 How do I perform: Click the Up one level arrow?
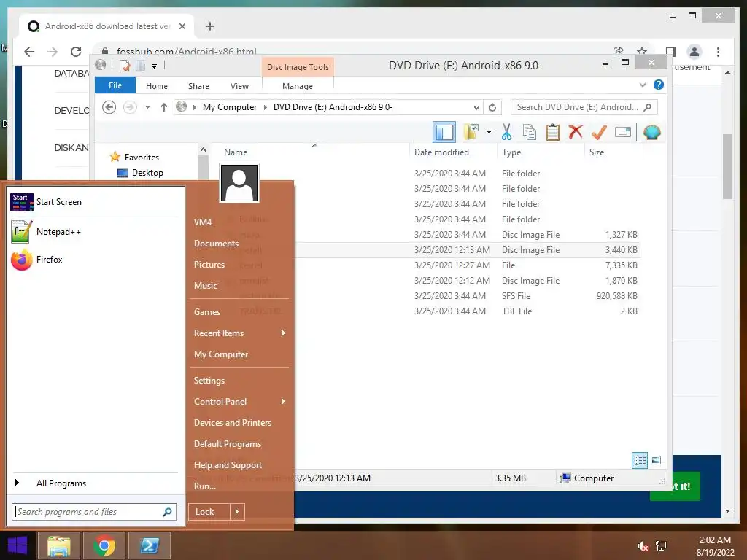point(164,107)
